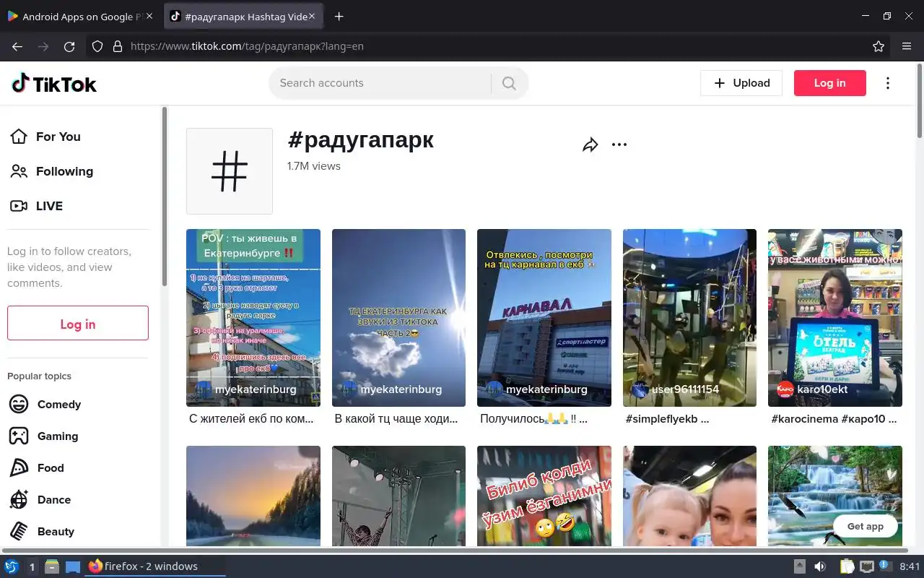Screen dimensions: 924x578
Task: Click caption 'С жителей екб по ком...'
Action: [251, 419]
